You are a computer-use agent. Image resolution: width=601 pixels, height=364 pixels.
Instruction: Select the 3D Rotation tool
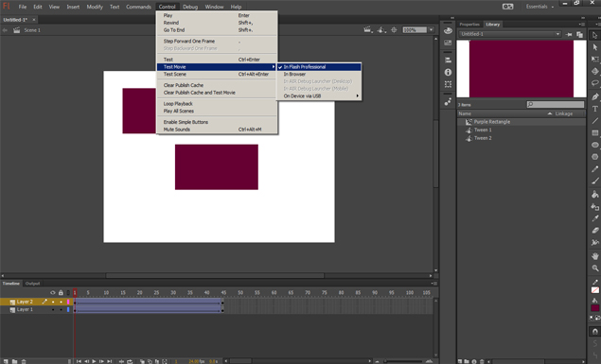coord(595,71)
